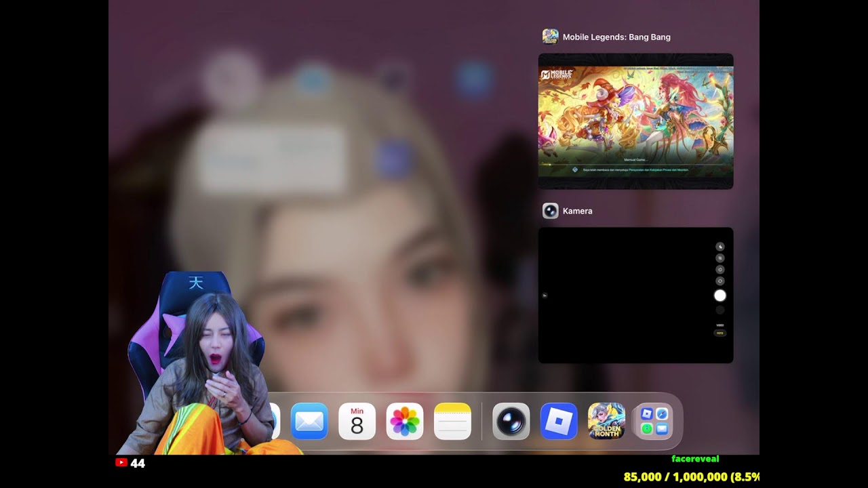Open the Mail app in the dock
Viewport: 868px width, 488px height.
tap(309, 421)
